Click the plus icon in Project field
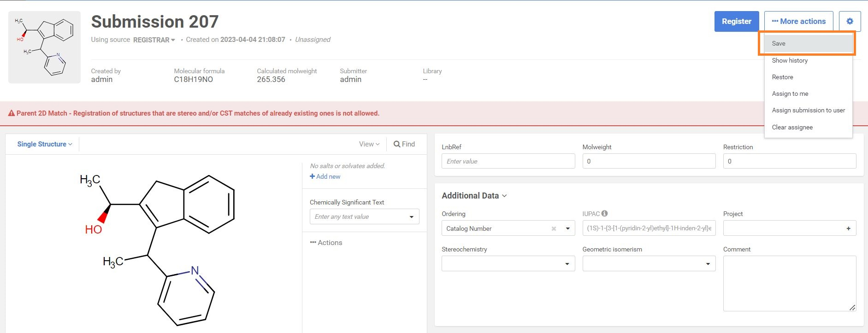Image resolution: width=868 pixels, height=333 pixels. coord(848,228)
